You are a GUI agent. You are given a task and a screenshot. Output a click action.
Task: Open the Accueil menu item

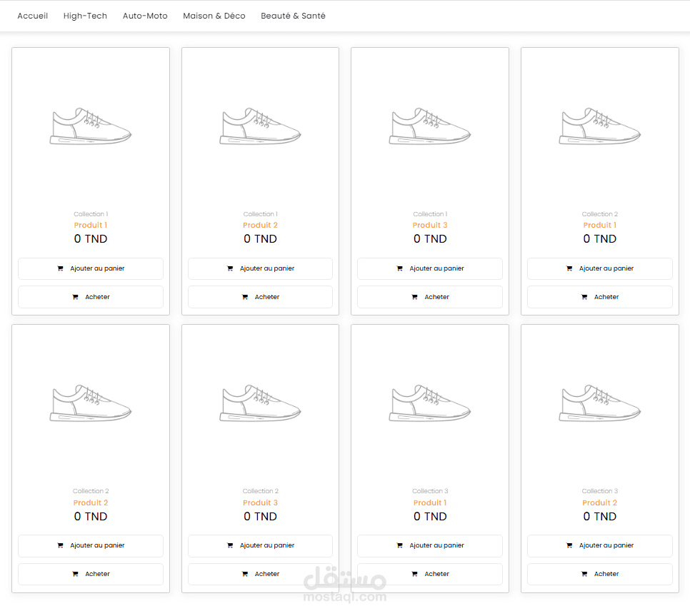(x=33, y=16)
